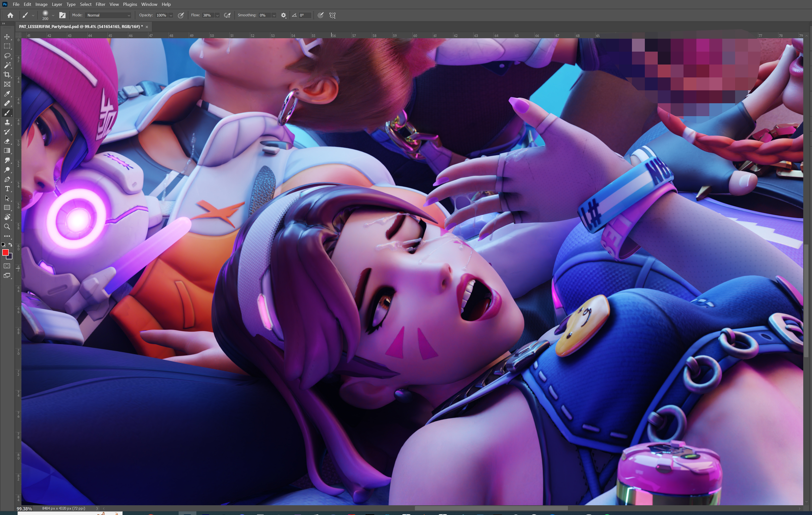This screenshot has height=515, width=812.
Task: Open the Edit Toolbar three-dots menu
Action: (7, 236)
